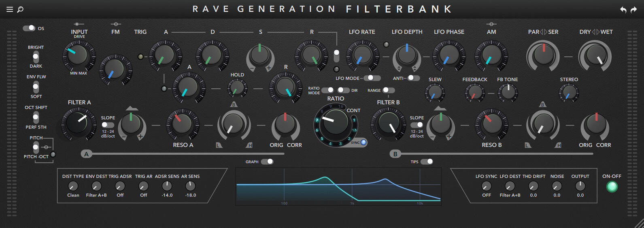Open the DIST TYPE selector showing Clean
This screenshot has height=228, width=644.
click(73, 186)
